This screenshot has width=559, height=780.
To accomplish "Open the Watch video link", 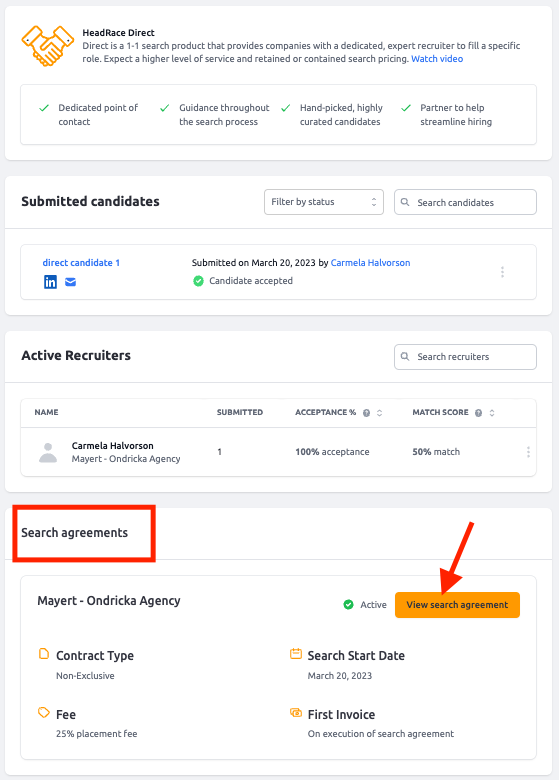I will click(x=437, y=59).
